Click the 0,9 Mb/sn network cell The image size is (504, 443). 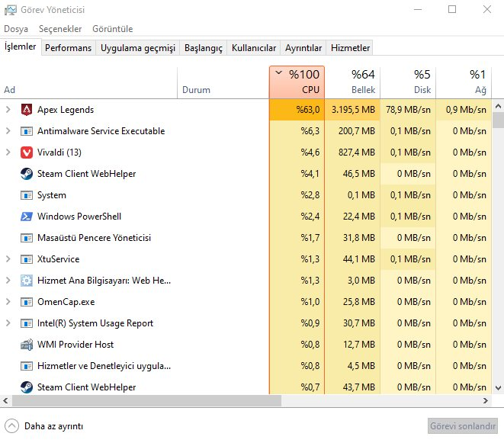click(464, 110)
